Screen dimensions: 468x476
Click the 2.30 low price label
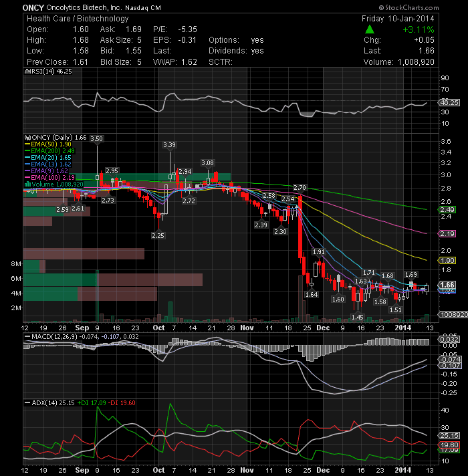point(280,231)
